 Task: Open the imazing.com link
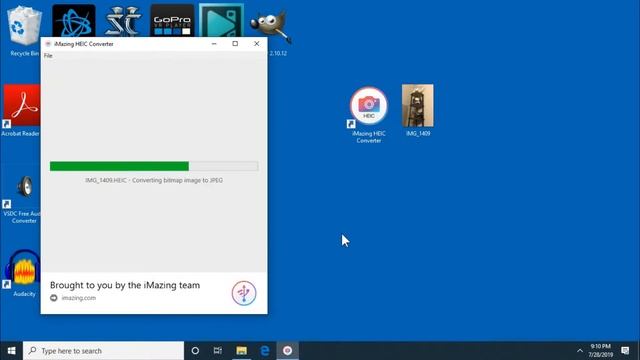[79, 298]
